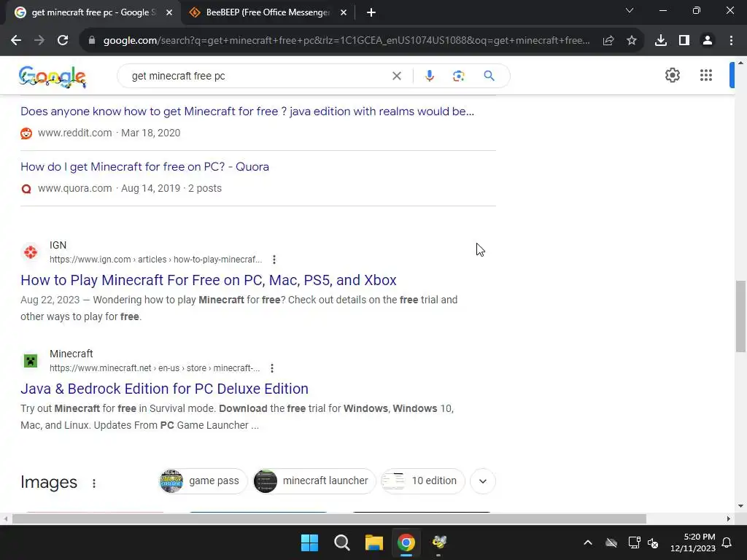Open 'Java & Bedrock Edition for PC Deluxe Edition'

point(164,389)
